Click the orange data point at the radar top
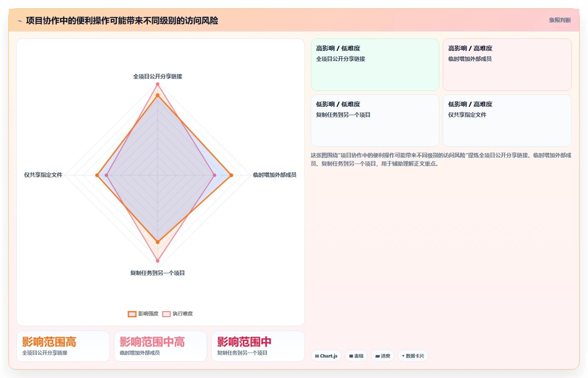 [157, 96]
